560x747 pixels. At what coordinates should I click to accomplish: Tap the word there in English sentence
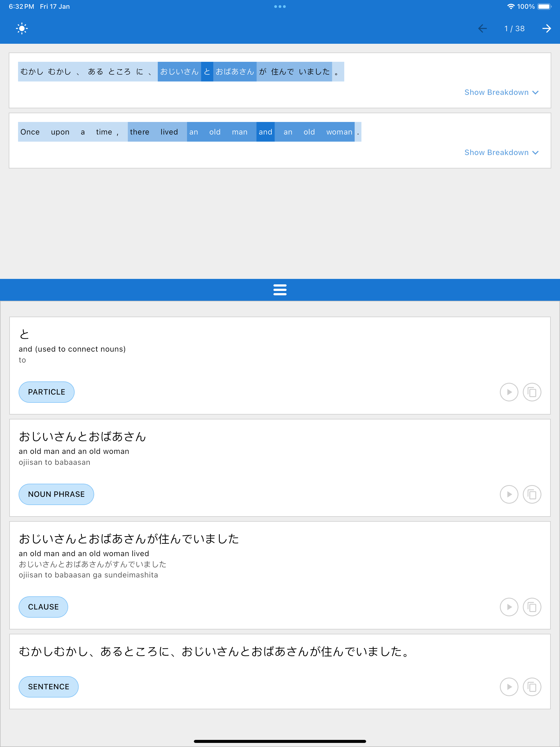click(x=139, y=132)
